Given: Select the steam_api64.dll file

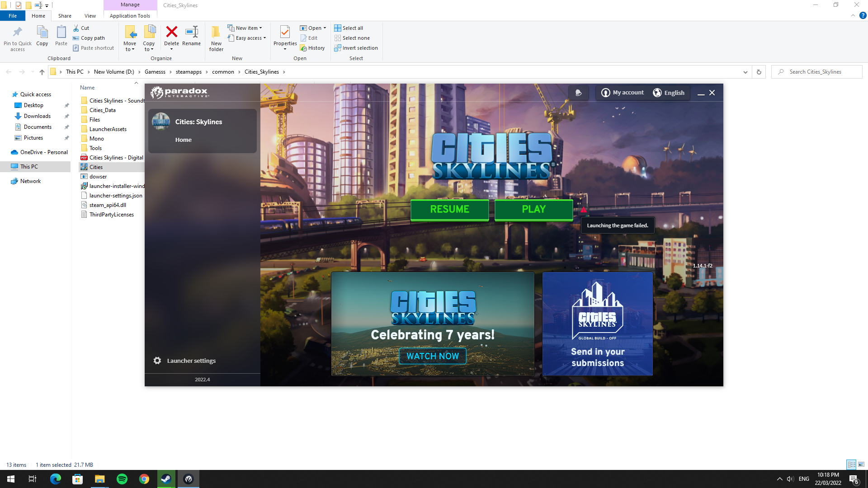Looking at the screenshot, I should [108, 205].
